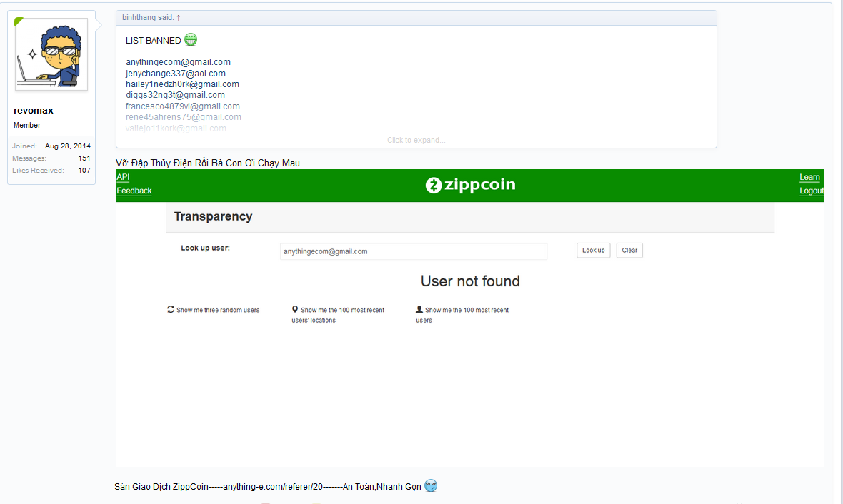Click 'Show me the 100 most recent users'

pos(462,315)
